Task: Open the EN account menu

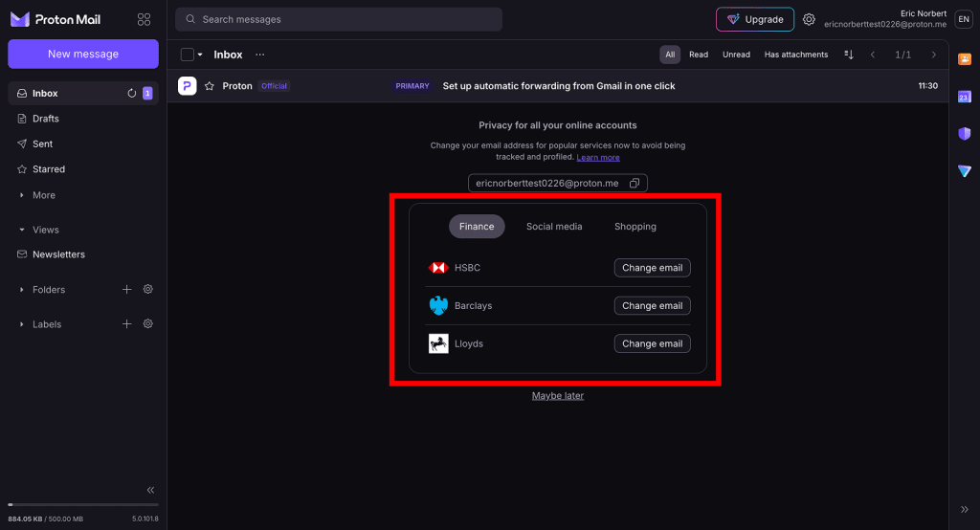Action: (964, 19)
